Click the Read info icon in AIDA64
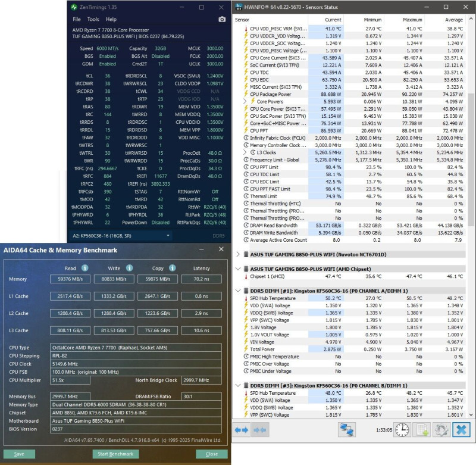 point(85,268)
